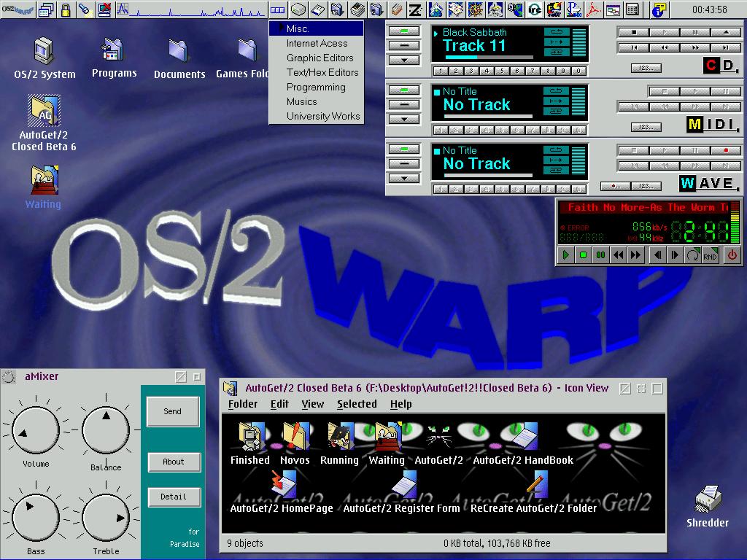The width and height of the screenshot is (747, 560).
Task: Open the 123... track list in MIDI player
Action: point(646,127)
